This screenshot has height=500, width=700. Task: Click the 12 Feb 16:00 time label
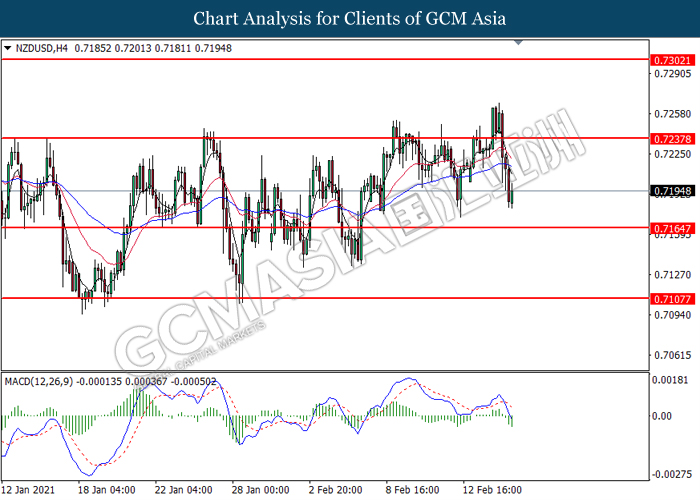(x=492, y=490)
